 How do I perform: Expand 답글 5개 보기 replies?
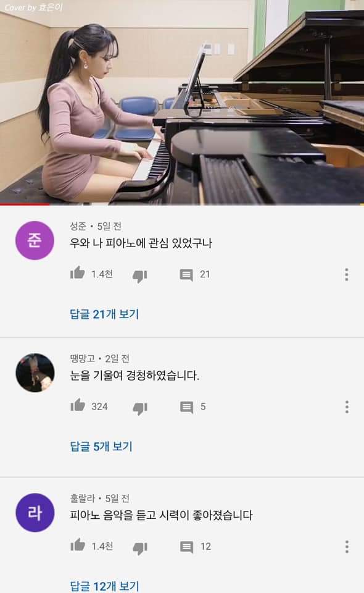tap(101, 446)
